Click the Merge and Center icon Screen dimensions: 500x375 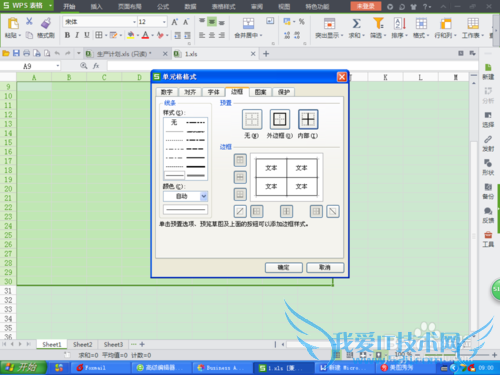(x=248, y=24)
